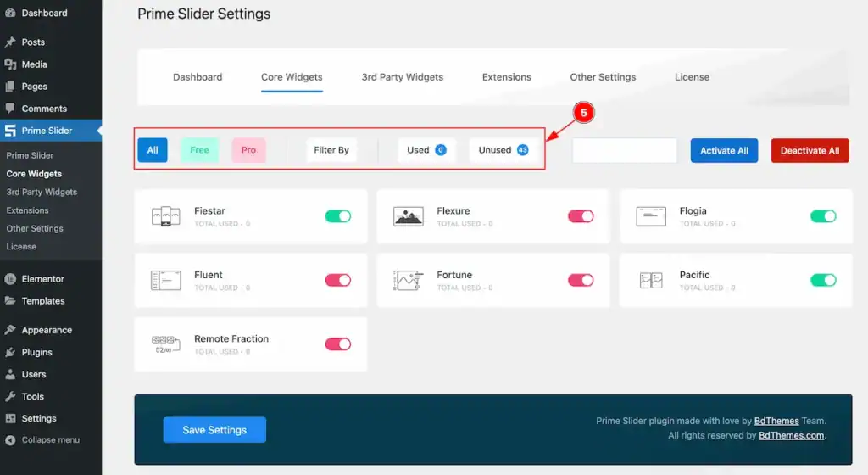Click the Settings sliders icon

10,418
